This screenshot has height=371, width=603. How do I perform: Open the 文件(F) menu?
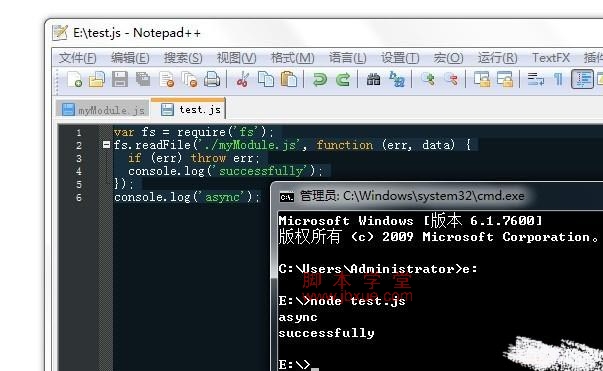pyautogui.click(x=77, y=58)
